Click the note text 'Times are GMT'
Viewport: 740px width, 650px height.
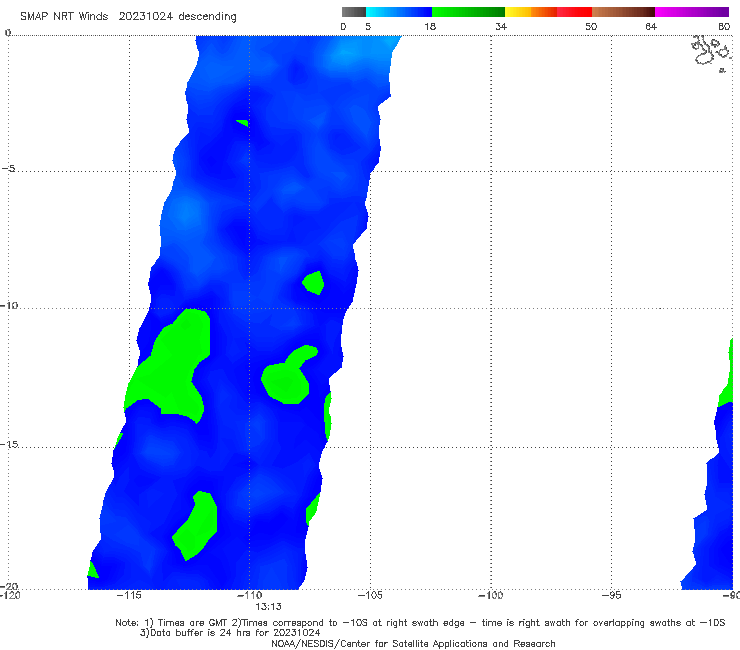click(193, 623)
